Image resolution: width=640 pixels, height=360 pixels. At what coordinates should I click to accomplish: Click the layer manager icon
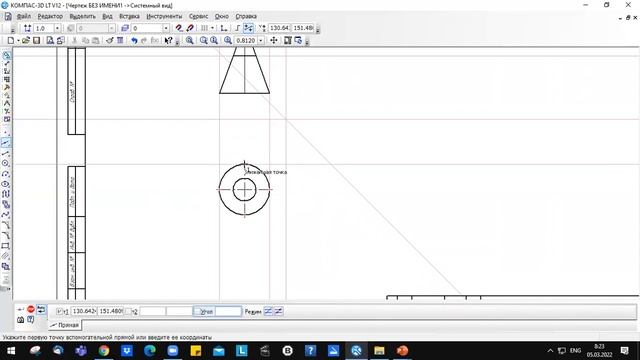pyautogui.click(x=125, y=28)
